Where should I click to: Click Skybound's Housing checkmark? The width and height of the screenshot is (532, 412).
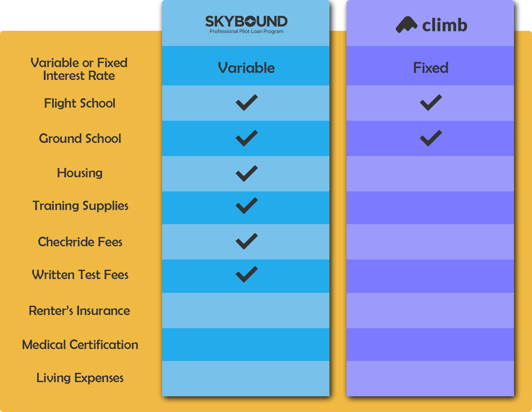click(x=247, y=174)
